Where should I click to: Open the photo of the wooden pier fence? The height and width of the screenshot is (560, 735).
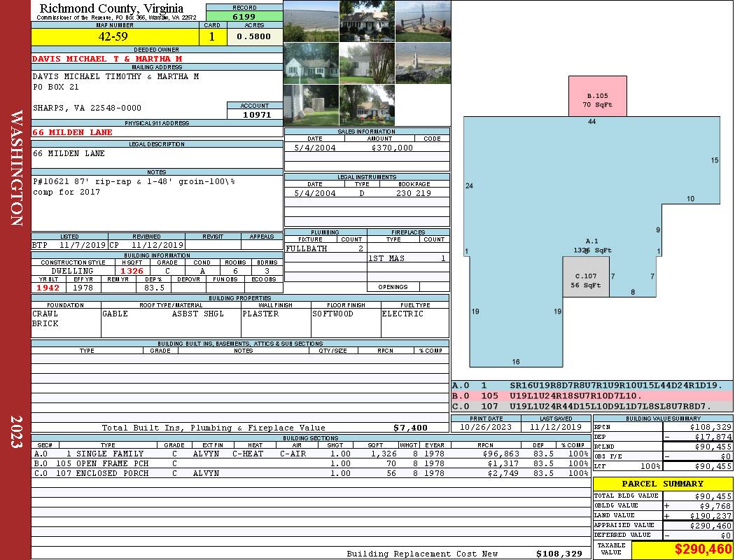pyautogui.click(x=422, y=21)
